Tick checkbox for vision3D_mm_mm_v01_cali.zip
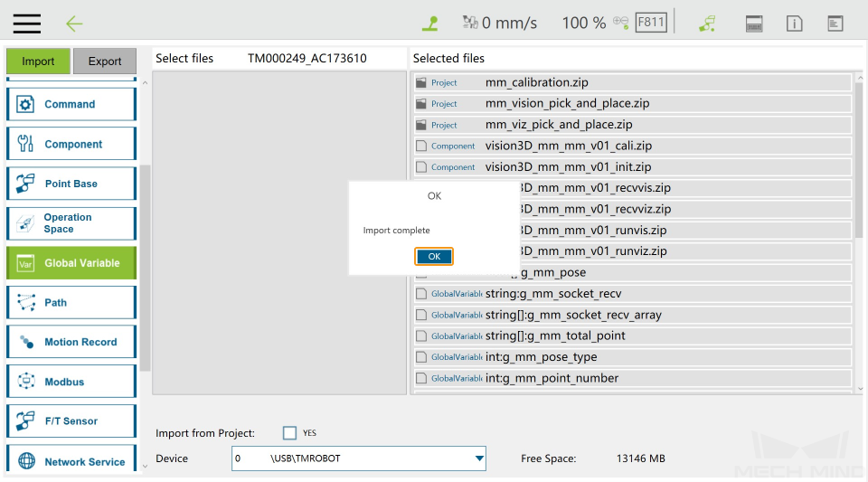Screen dimensions: 868x482 pyautogui.click(x=421, y=146)
